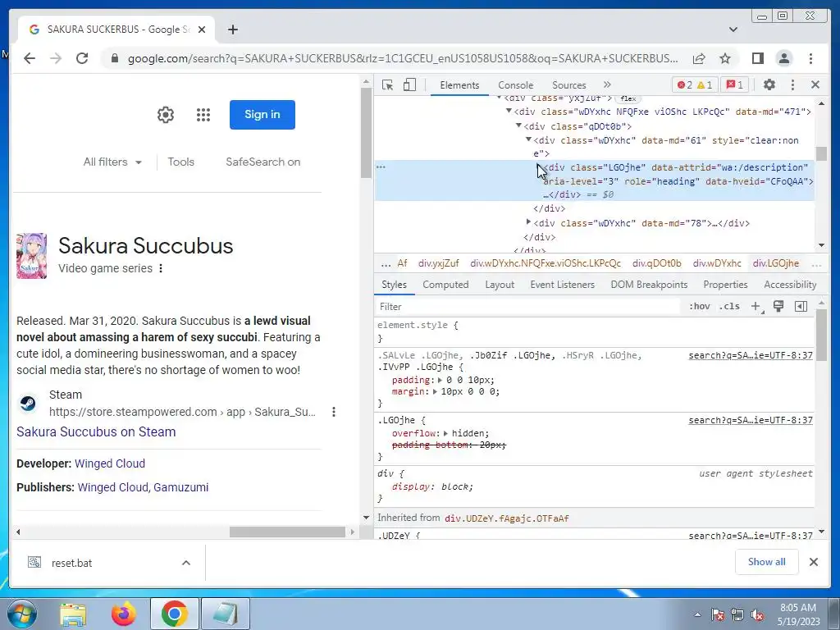Open DevTools three-dot customize menu
Image resolution: width=840 pixels, height=630 pixels.
793,84
